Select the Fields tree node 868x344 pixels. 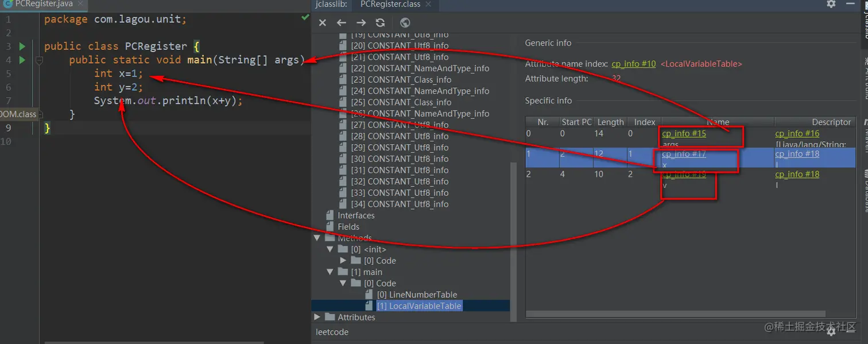348,227
